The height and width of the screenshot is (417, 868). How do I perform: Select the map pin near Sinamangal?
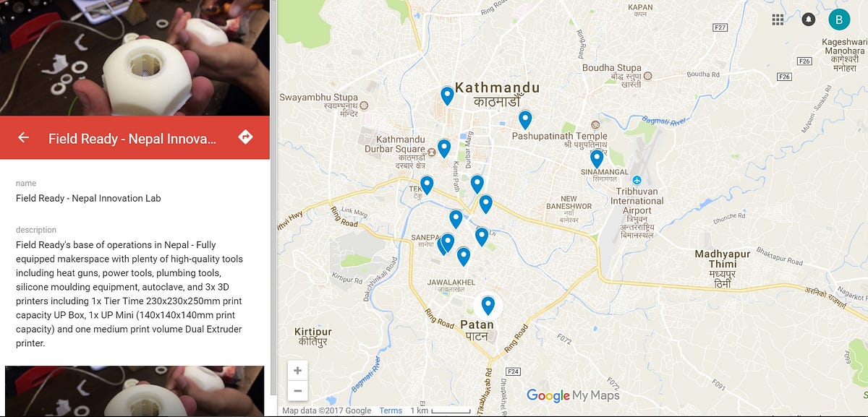coord(597,159)
